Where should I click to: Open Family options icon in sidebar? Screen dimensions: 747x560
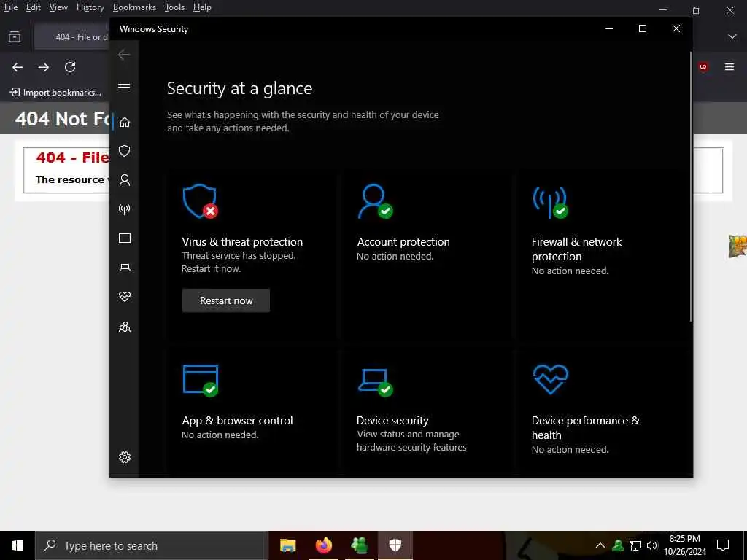click(124, 327)
